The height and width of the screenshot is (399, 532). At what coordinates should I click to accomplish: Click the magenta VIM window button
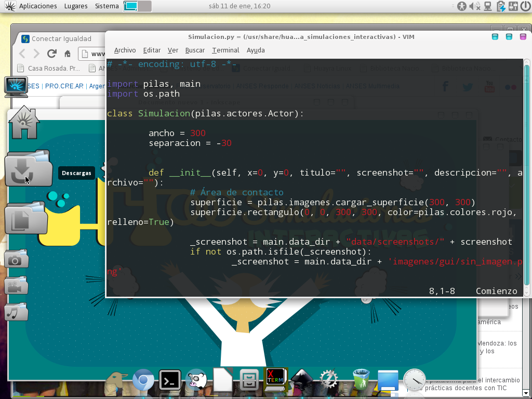pos(523,37)
